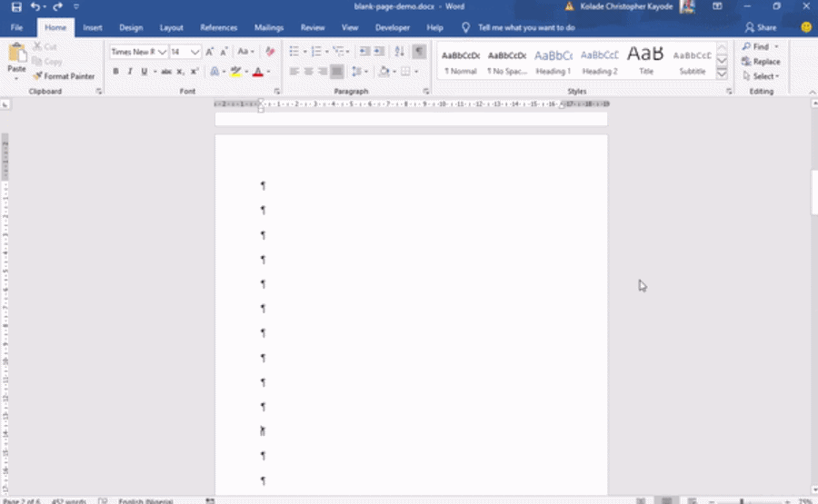Click the Format Painter tool
Screen dimensions: 818x504
pyautogui.click(x=64, y=76)
